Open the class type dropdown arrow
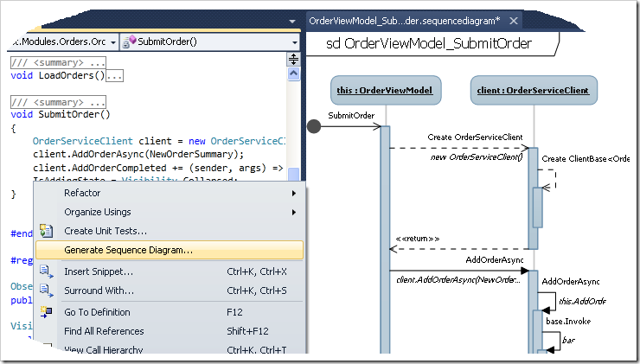Image resolution: width=640 pixels, height=364 pixels. click(112, 41)
